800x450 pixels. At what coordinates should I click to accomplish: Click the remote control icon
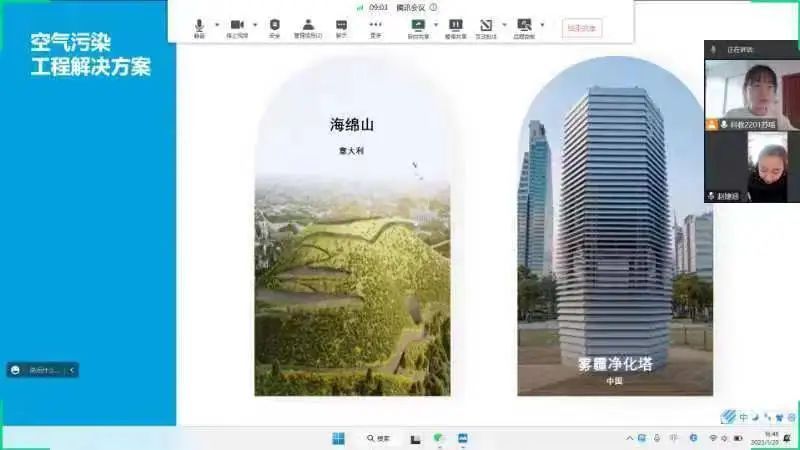click(524, 25)
